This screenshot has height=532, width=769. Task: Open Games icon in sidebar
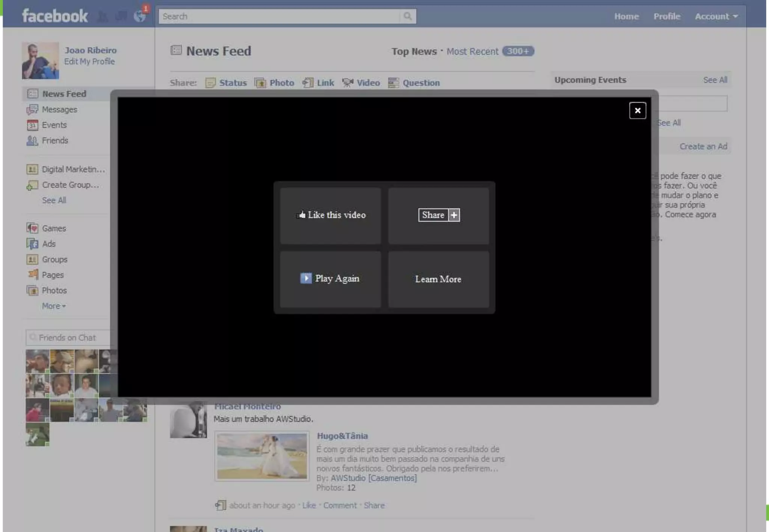coord(32,228)
